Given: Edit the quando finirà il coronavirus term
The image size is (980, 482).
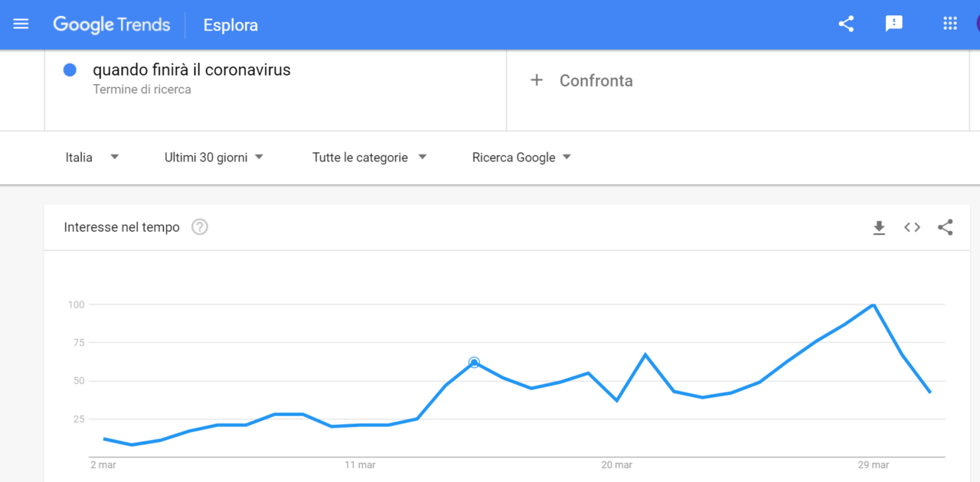Looking at the screenshot, I should 191,70.
